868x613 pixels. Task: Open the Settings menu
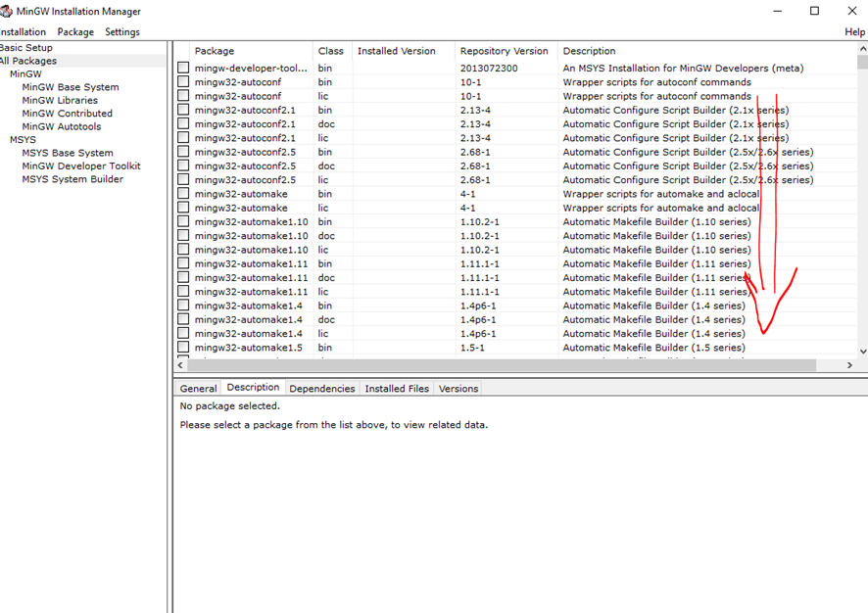click(x=122, y=32)
